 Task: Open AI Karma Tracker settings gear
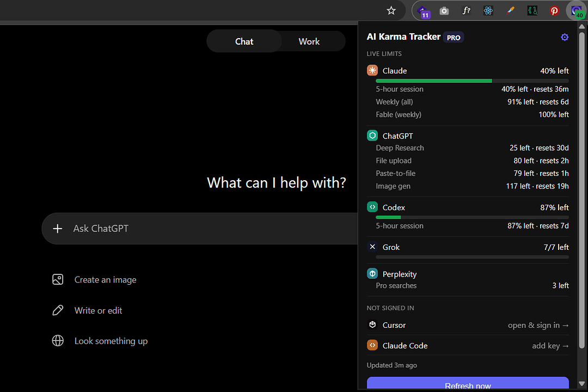click(565, 37)
